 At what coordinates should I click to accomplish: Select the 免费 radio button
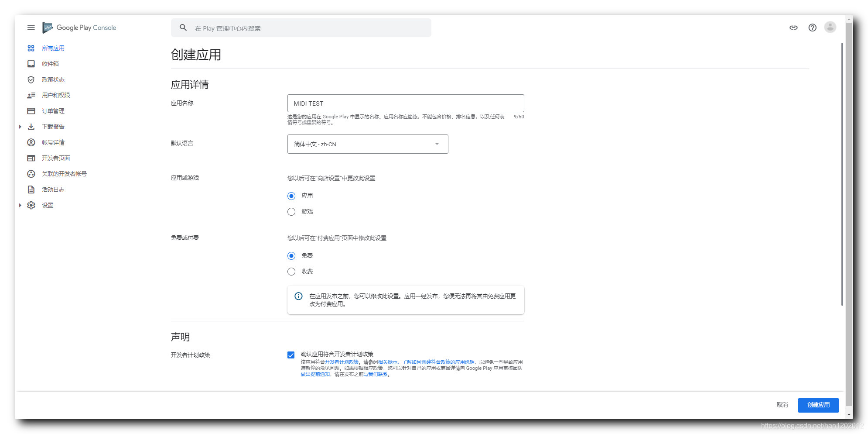coord(291,256)
